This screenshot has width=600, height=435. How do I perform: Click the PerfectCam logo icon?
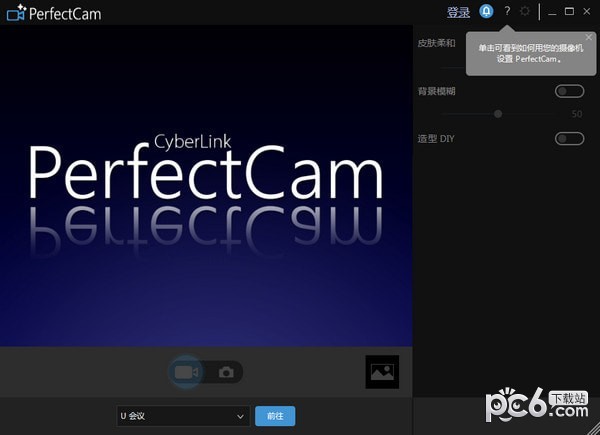click(x=16, y=13)
